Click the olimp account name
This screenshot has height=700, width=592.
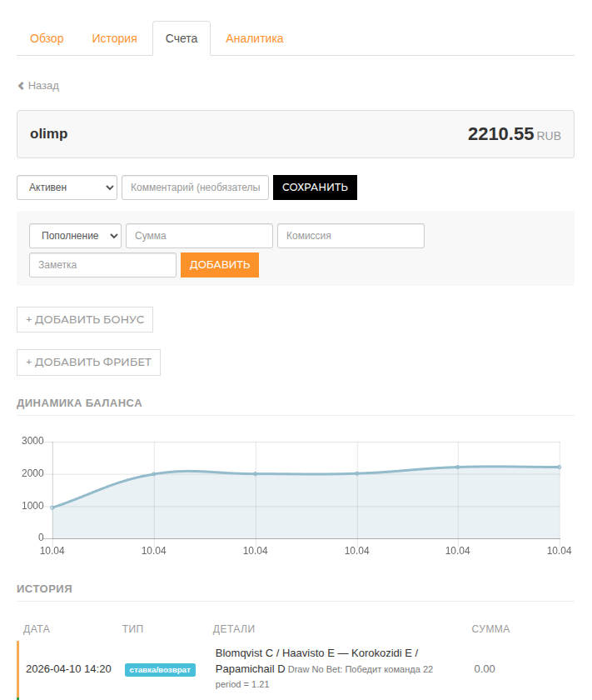[48, 133]
